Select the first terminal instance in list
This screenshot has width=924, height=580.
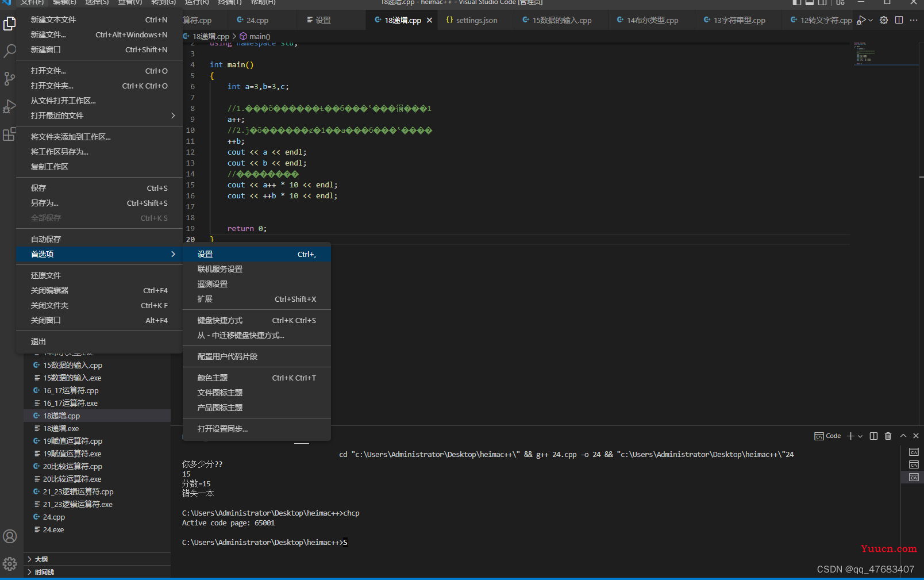pyautogui.click(x=914, y=452)
